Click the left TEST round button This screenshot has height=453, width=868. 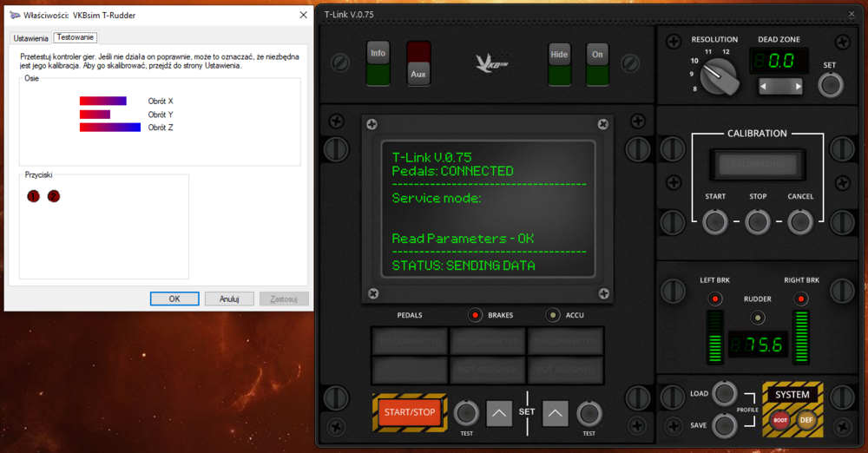pos(466,413)
